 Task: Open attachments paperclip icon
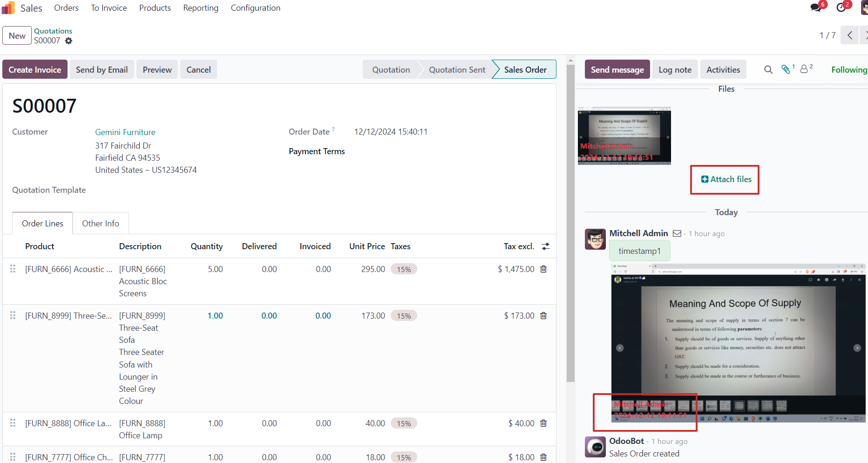pos(786,69)
